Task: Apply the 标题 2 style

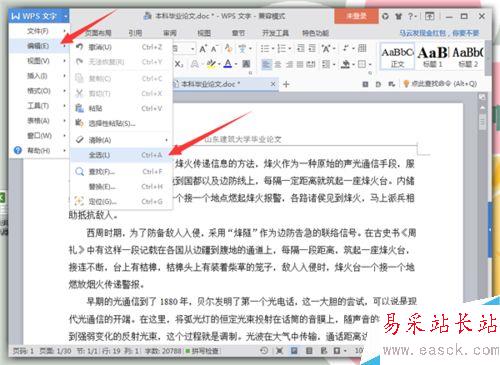Action: (x=468, y=56)
